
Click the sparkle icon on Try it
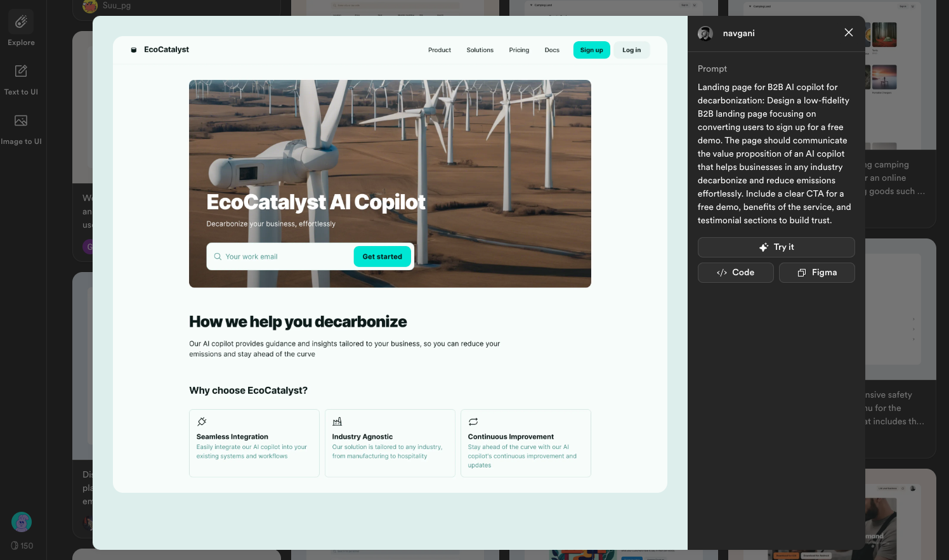coord(764,247)
